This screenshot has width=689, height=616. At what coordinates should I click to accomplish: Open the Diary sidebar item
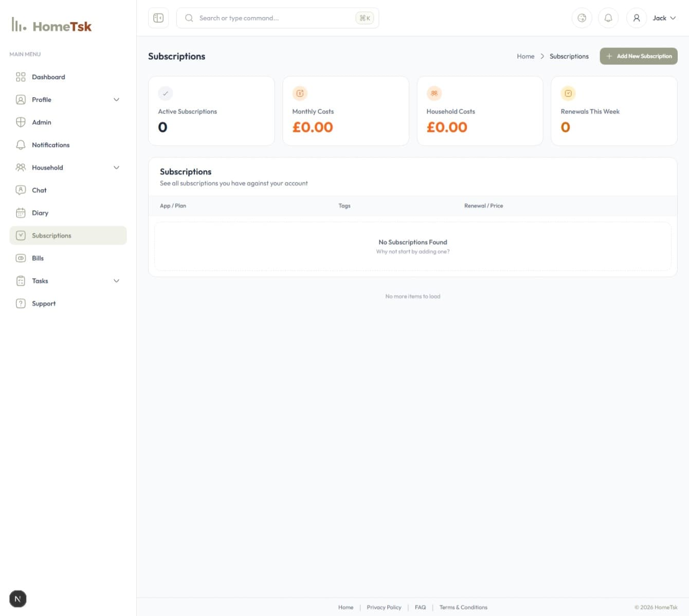[x=40, y=213]
